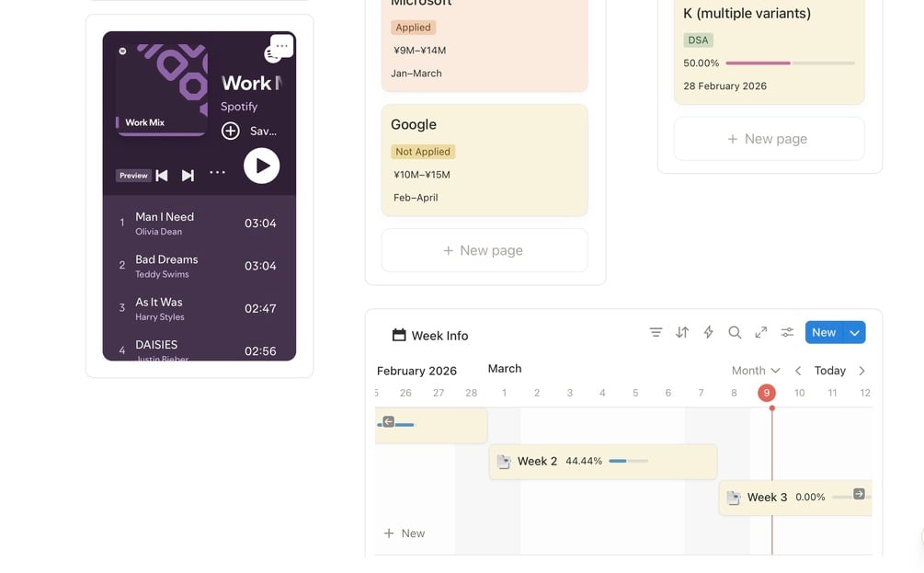The height and width of the screenshot is (573, 924).
Task: Click the Preview badge in Spotify widget
Action: pos(133,175)
